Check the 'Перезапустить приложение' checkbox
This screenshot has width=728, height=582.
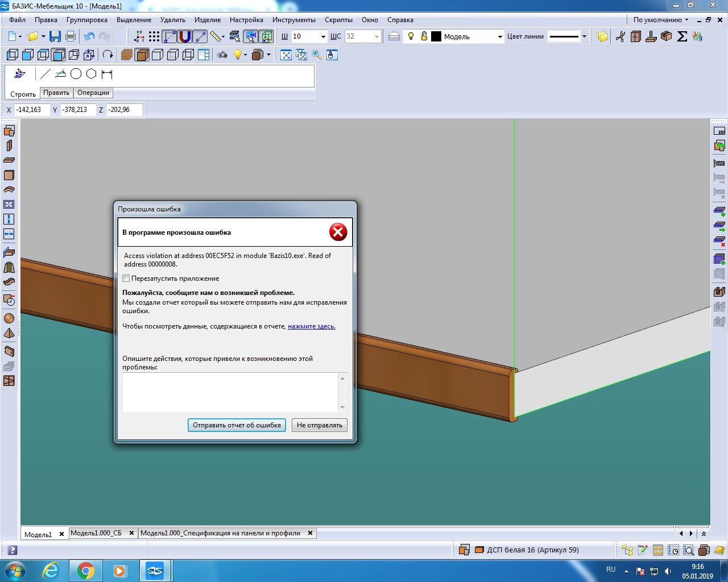click(x=126, y=278)
